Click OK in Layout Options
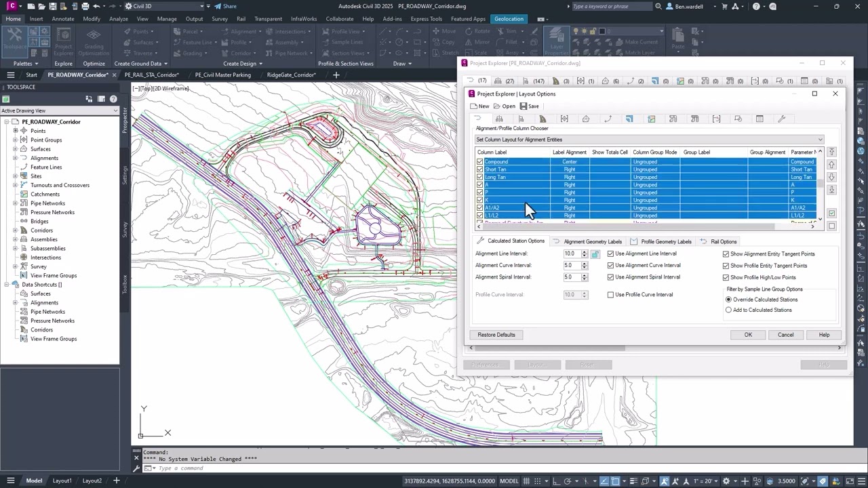Screen dimensions: 868x488 click(x=748, y=335)
